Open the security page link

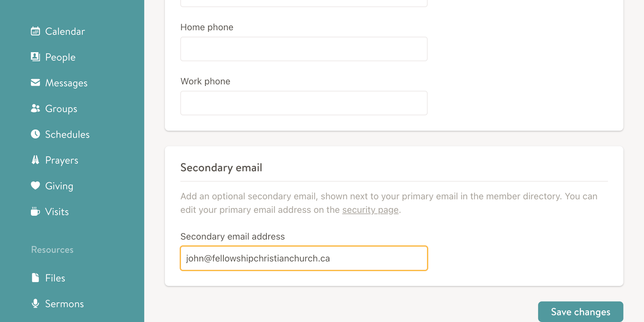coord(370,210)
